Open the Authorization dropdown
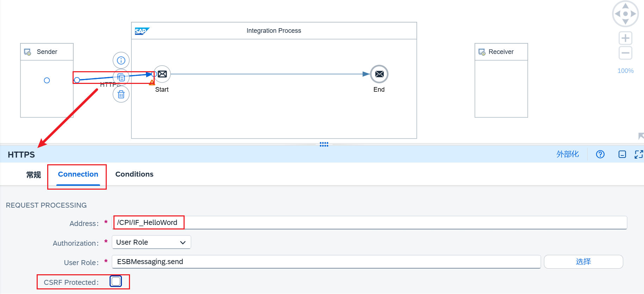 pos(151,242)
